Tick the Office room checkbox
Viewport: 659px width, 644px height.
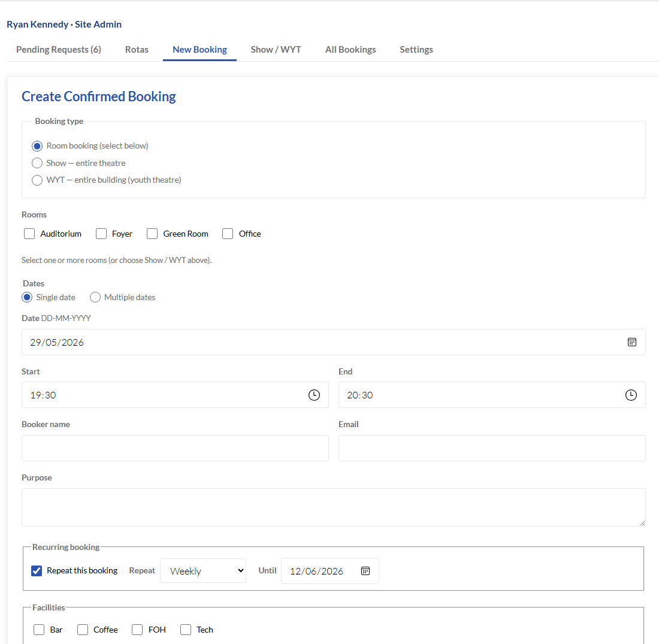(x=228, y=234)
